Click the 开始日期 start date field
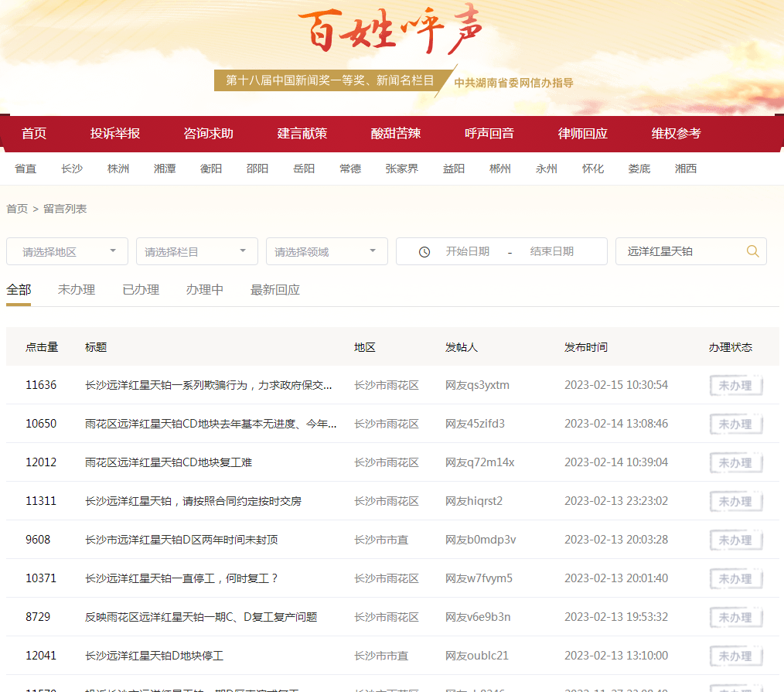 coord(468,252)
